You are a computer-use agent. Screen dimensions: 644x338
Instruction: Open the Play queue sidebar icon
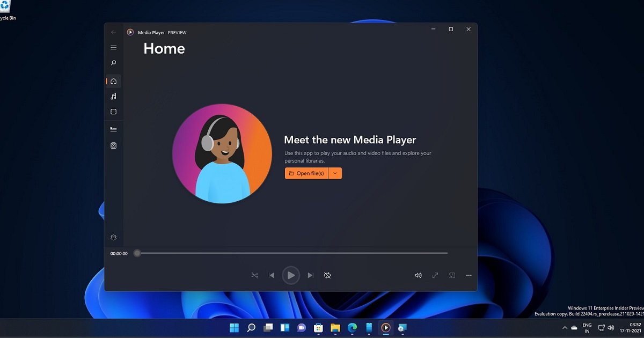point(113,129)
